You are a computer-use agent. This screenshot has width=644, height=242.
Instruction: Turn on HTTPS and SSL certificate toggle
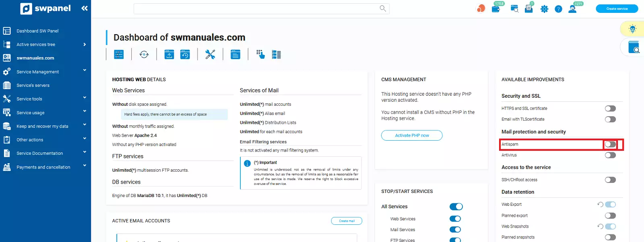(x=610, y=109)
